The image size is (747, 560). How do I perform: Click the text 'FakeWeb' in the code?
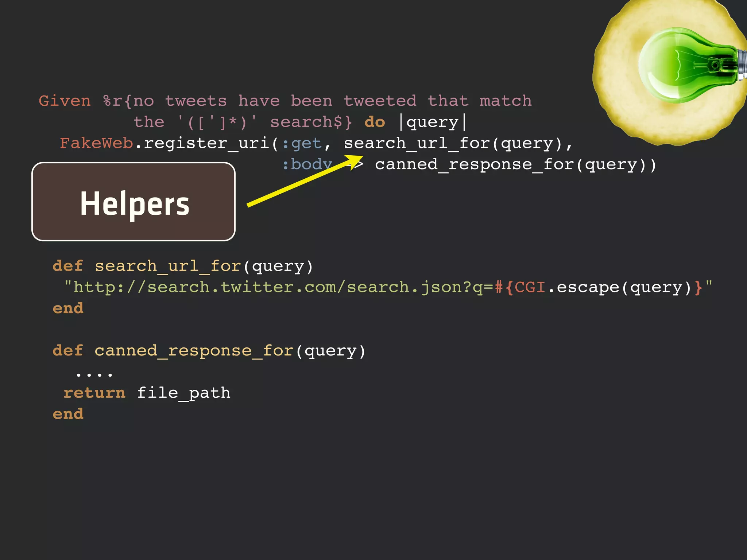[97, 143]
